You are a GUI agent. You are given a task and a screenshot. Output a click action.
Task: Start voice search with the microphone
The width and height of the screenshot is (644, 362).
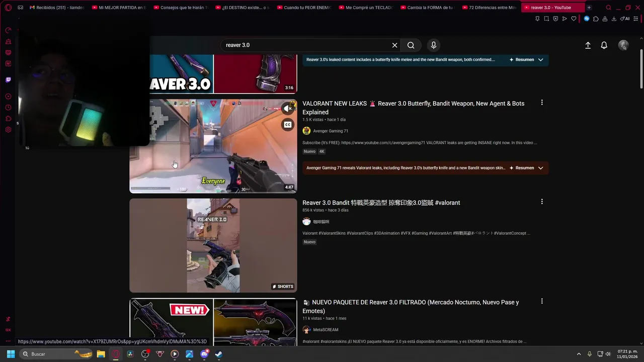(x=434, y=45)
